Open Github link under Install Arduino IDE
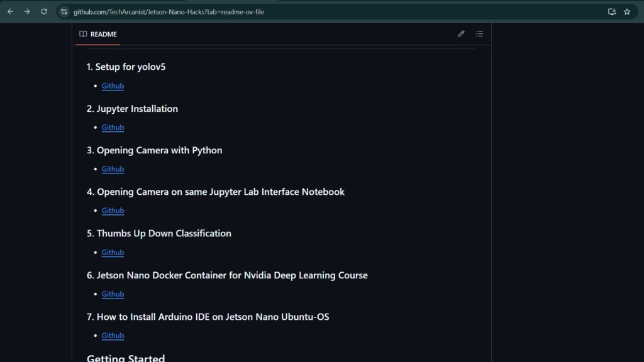Viewport: 644px width, 362px height. pyautogui.click(x=113, y=336)
